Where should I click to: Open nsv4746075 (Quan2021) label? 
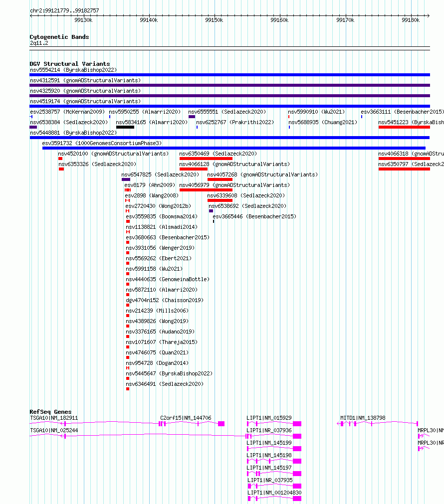coord(157,352)
